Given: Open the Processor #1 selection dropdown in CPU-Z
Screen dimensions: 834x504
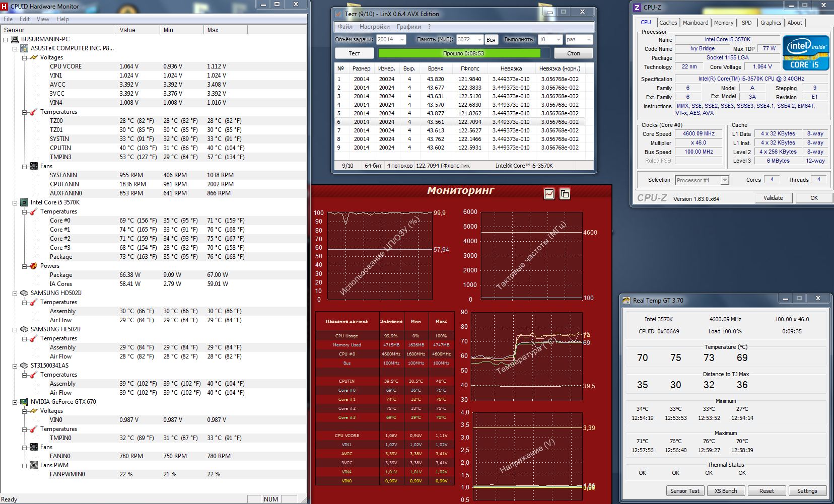Looking at the screenshot, I should (x=725, y=180).
